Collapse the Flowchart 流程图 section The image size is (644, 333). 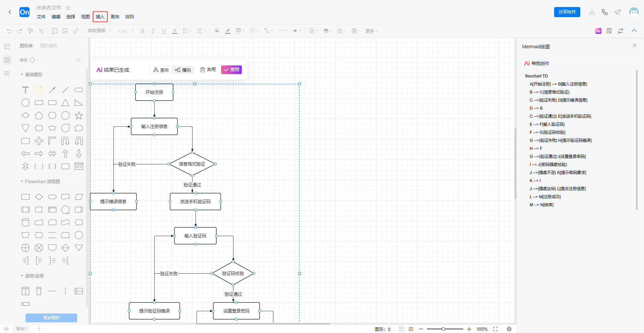click(22, 181)
